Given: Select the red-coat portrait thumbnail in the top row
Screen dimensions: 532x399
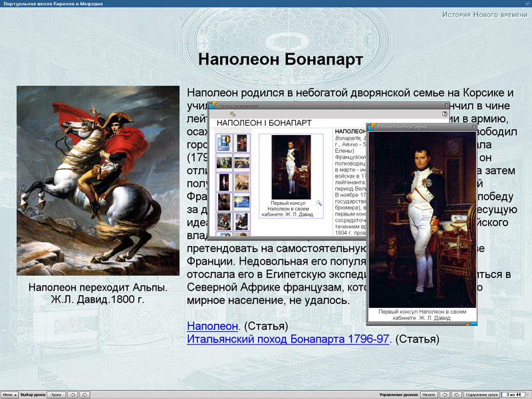Looking at the screenshot, I should coord(241,142).
